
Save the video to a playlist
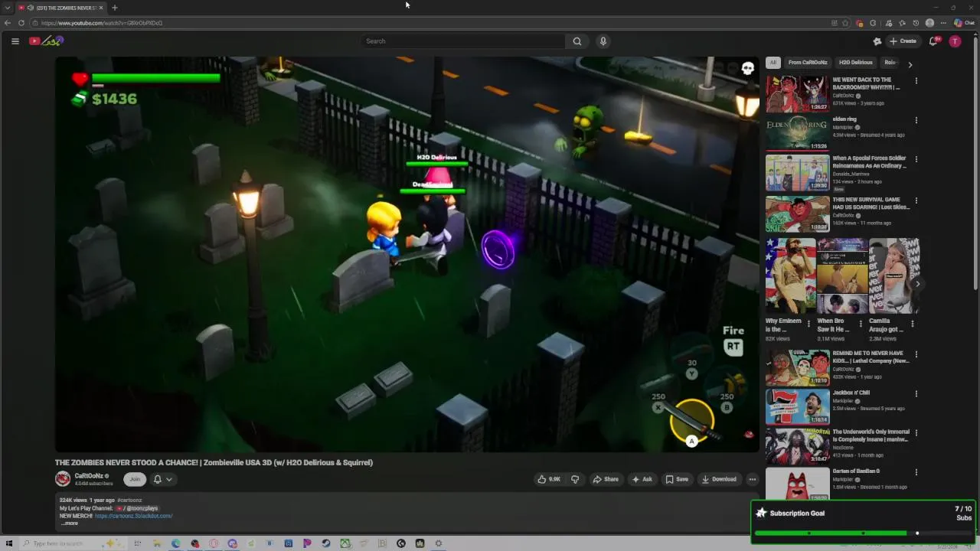[677, 479]
